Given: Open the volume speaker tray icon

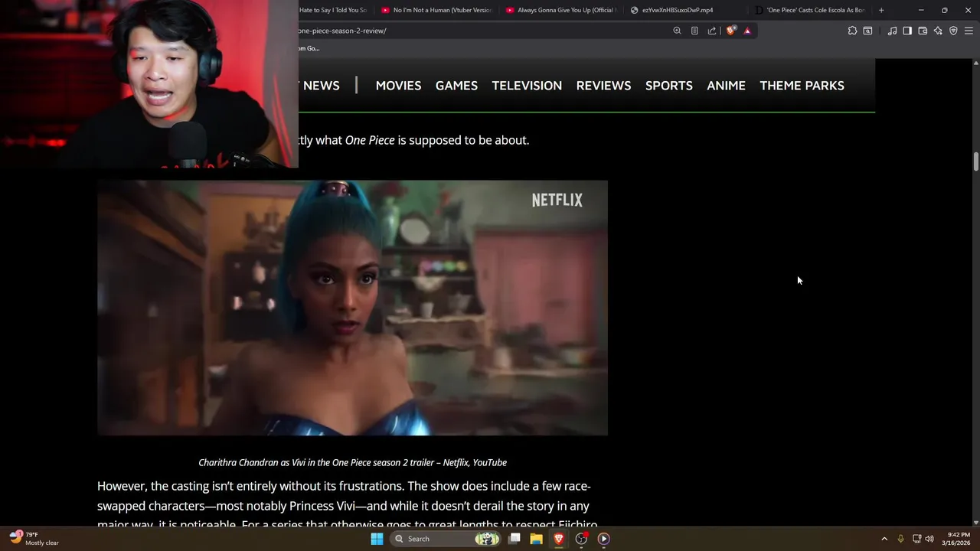Looking at the screenshot, I should [929, 539].
